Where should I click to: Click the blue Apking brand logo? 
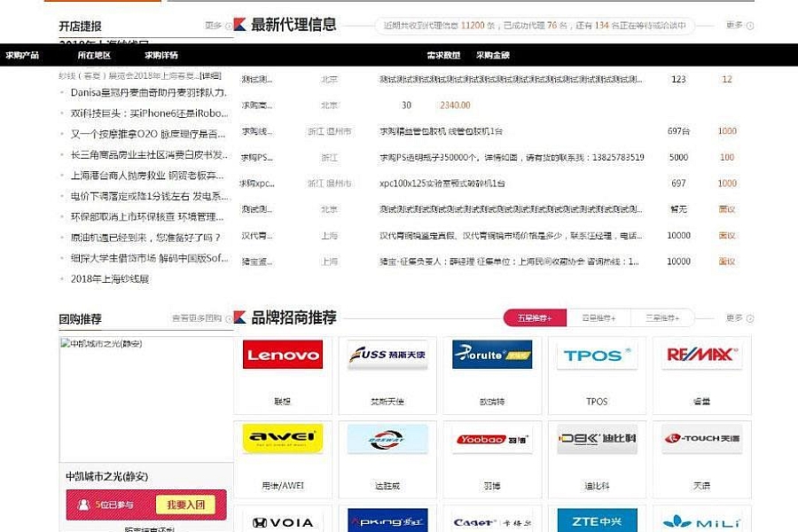pyautogui.click(x=387, y=520)
